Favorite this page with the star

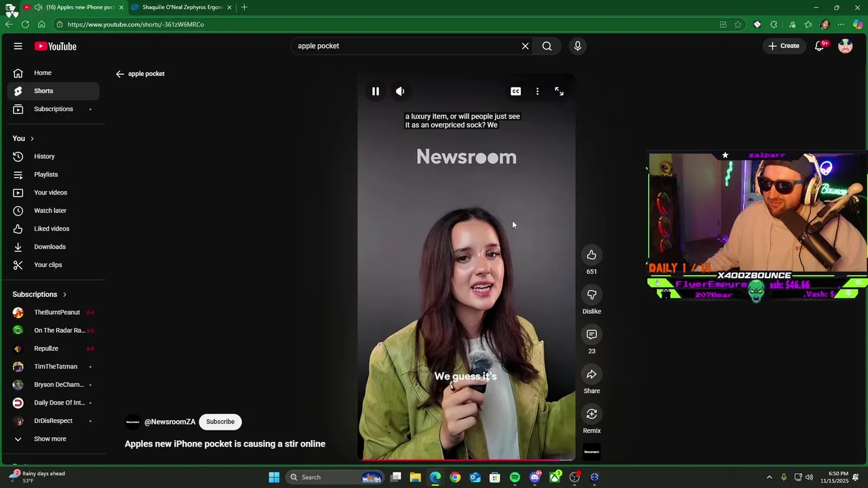[738, 24]
